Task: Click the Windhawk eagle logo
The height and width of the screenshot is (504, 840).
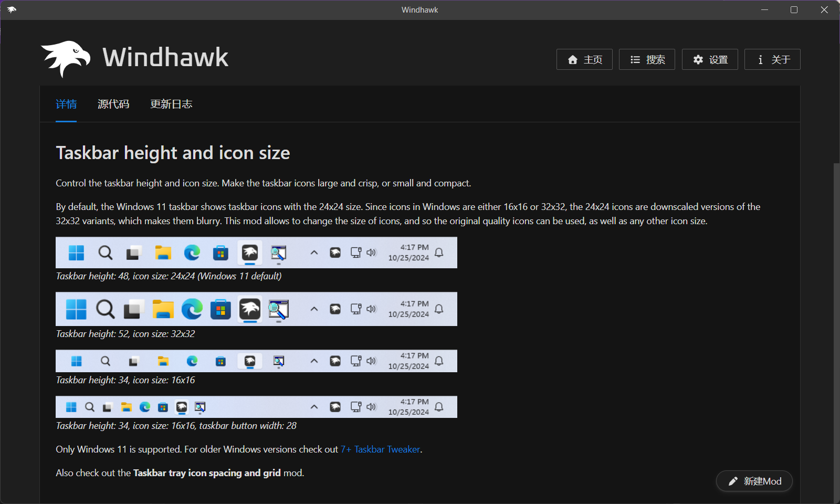Action: pos(66,59)
